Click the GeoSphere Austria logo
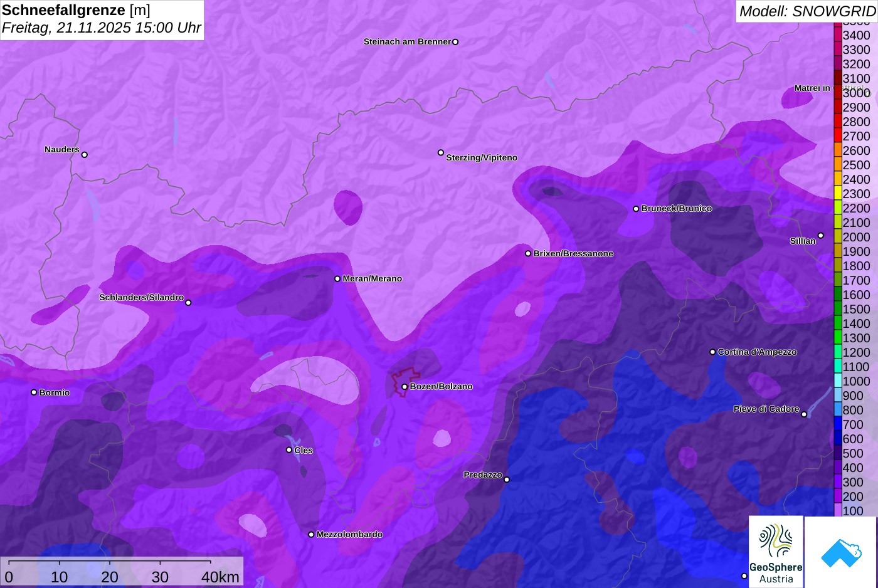 click(776, 552)
